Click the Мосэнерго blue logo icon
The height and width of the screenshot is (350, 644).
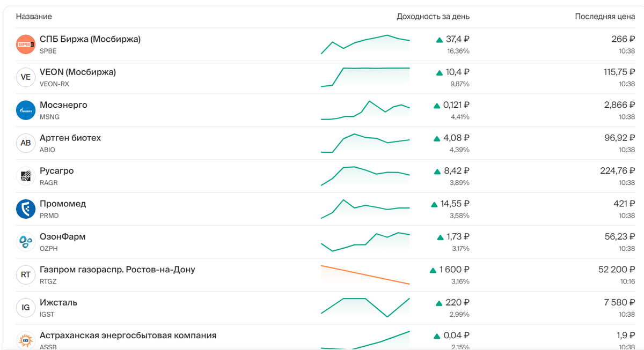coord(25,110)
